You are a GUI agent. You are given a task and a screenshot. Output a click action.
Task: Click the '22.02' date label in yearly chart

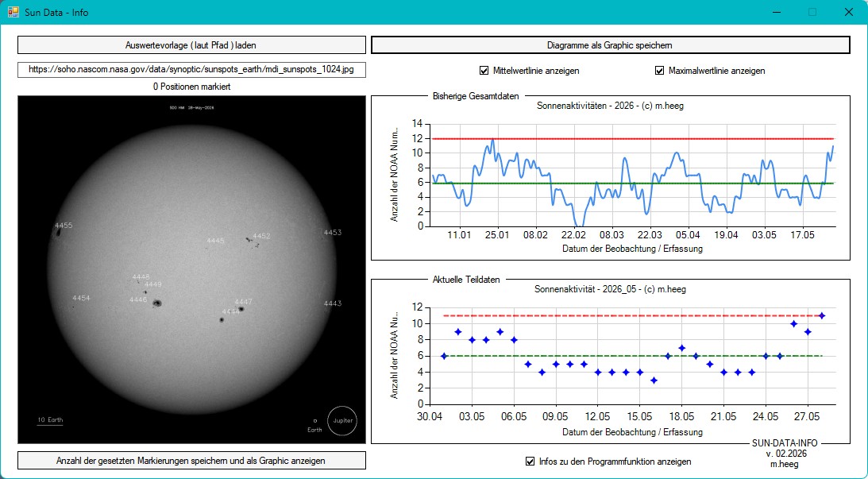point(573,235)
